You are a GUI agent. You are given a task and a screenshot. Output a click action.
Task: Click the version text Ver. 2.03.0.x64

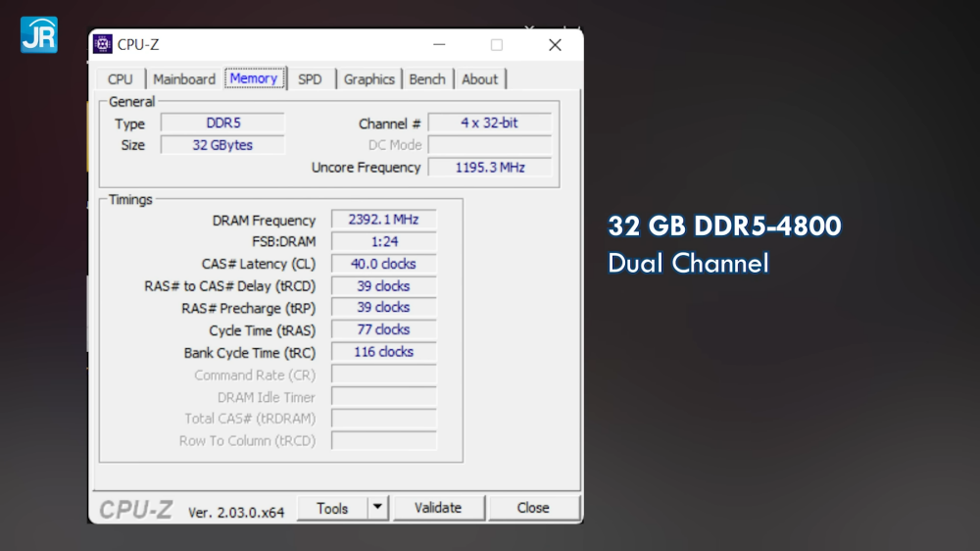coord(236,512)
